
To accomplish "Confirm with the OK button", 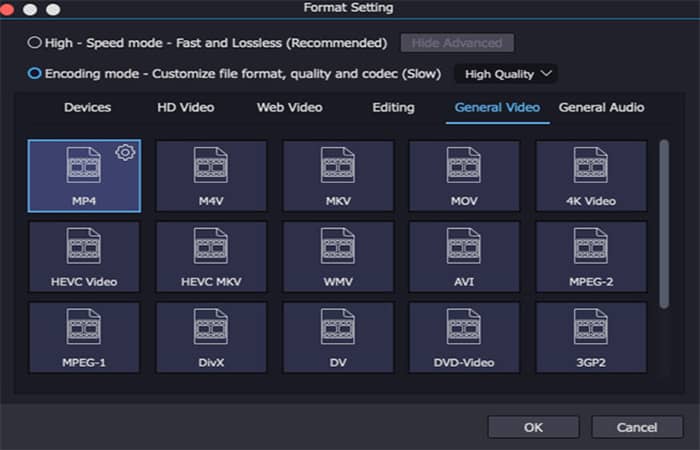I will click(x=533, y=427).
